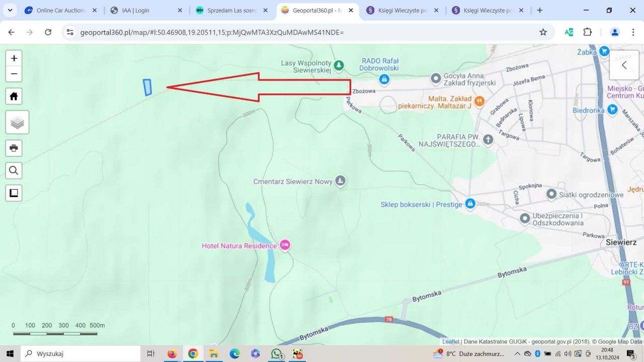Click the Biedronka store pin
This screenshot has width=644, height=362.
coord(612,109)
